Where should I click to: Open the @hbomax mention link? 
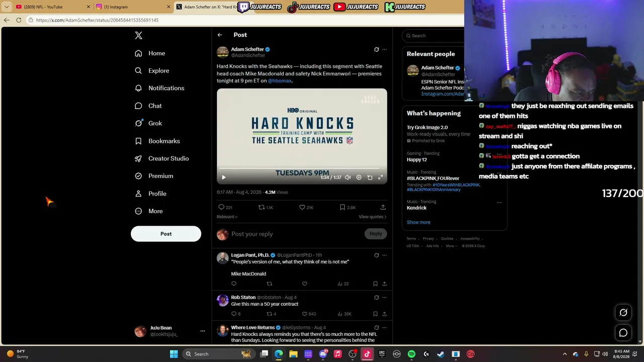[280, 81]
